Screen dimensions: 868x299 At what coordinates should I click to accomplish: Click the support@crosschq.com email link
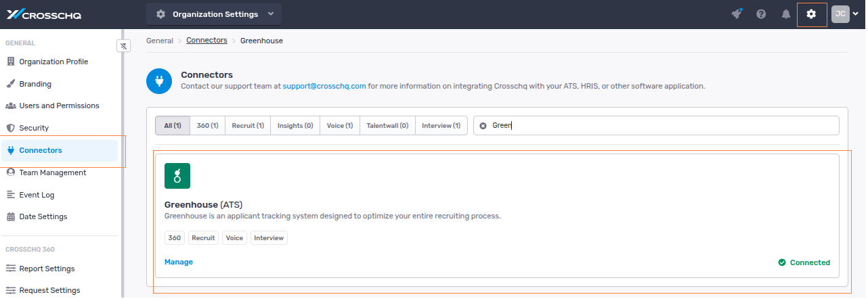(x=324, y=86)
